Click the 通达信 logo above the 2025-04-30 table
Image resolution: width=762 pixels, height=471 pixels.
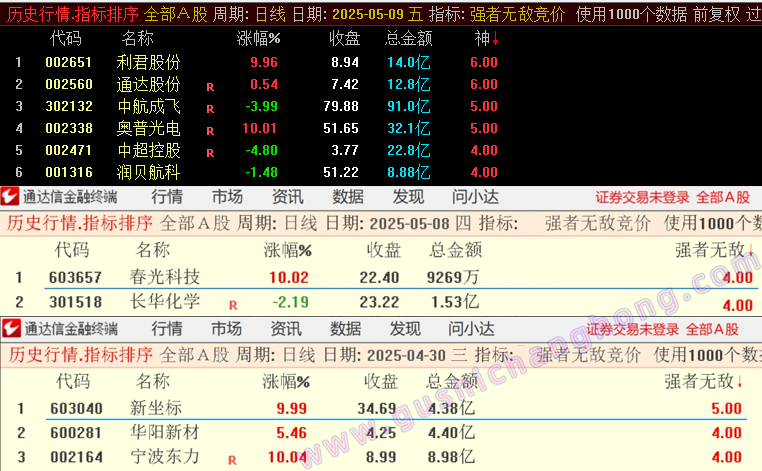pos(11,329)
